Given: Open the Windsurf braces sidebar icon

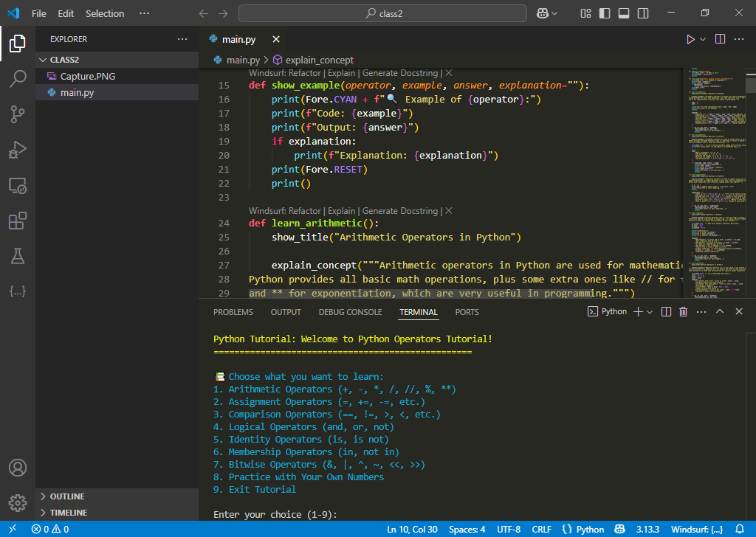Looking at the screenshot, I should (x=18, y=291).
